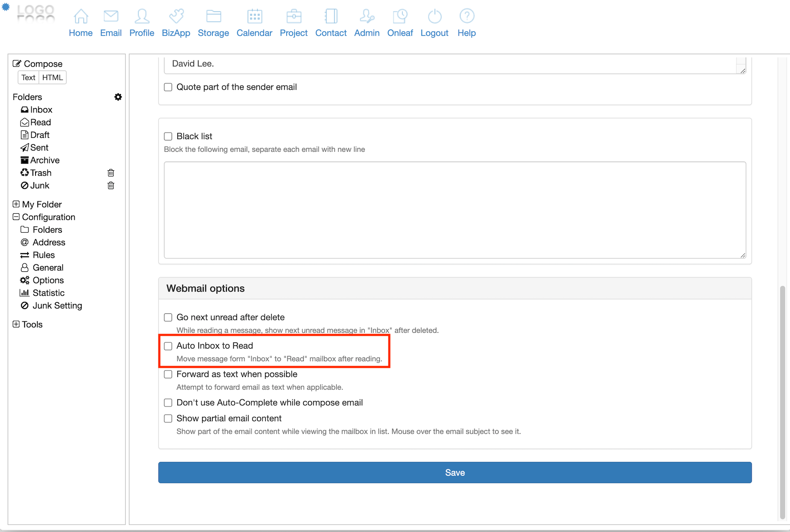Click the Onleaf clock icon
The height and width of the screenshot is (532, 790).
pyautogui.click(x=400, y=17)
